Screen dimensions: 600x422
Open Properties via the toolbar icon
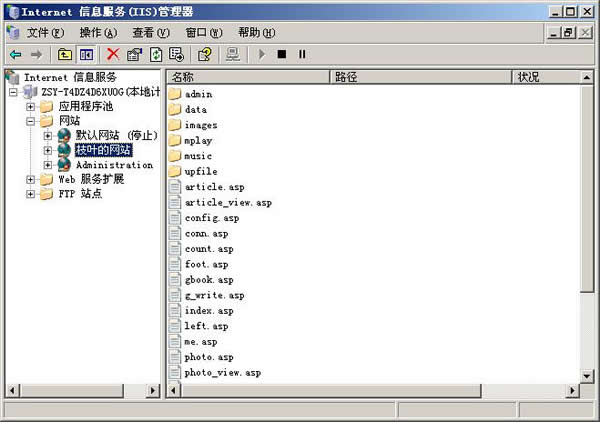pos(134,54)
